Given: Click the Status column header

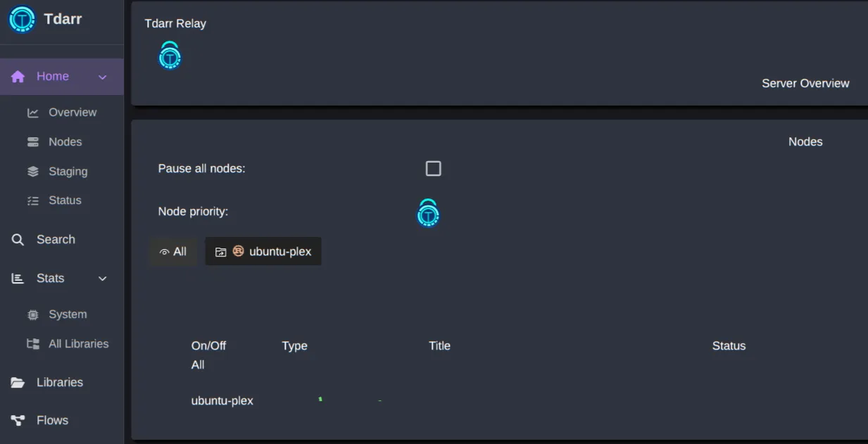Looking at the screenshot, I should pyautogui.click(x=729, y=346).
